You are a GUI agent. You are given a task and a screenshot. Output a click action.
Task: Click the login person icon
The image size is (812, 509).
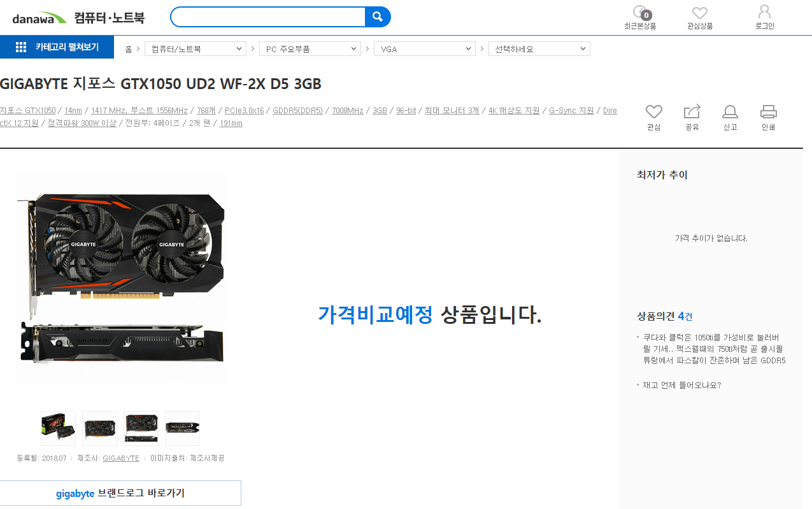[x=764, y=12]
